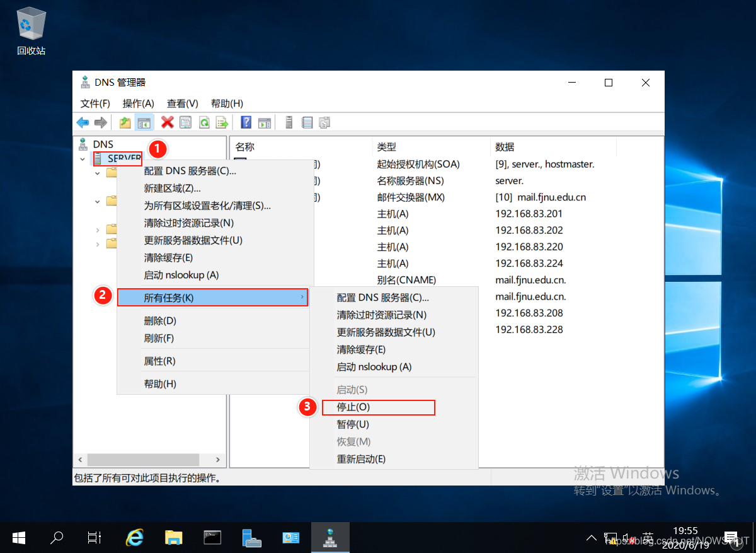Screen dimensions: 756x553
Task: Choose 重新启动(E) from the submenu
Action: click(361, 459)
